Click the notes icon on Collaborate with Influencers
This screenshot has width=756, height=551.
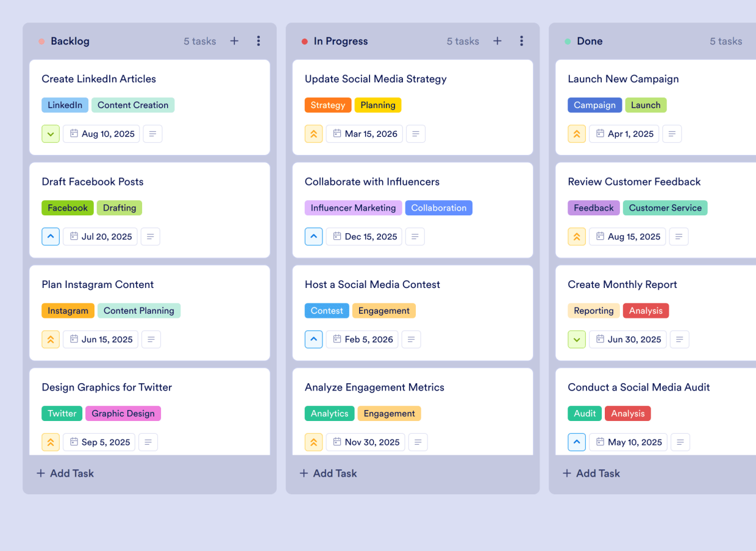415,236
